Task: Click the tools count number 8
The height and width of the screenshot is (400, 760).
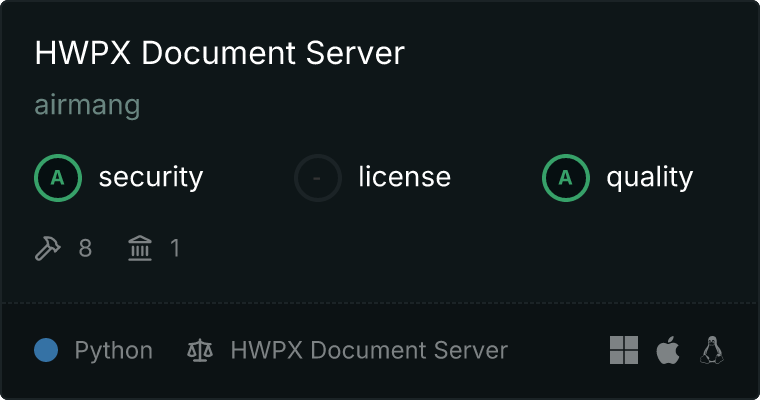Action: (85, 248)
